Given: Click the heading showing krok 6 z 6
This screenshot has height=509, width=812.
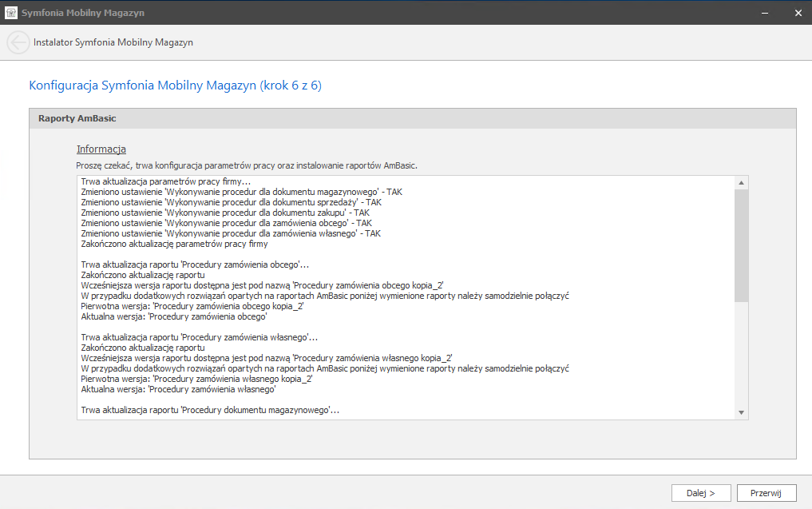Looking at the screenshot, I should click(176, 85).
